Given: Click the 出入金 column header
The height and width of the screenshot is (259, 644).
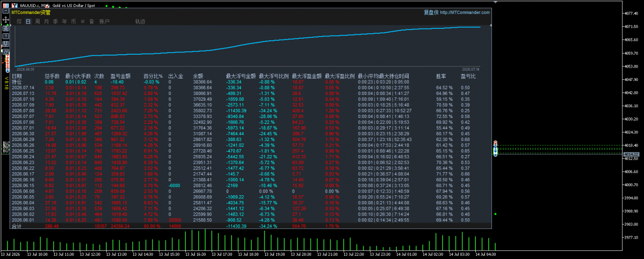Looking at the screenshot, I should coord(176,76).
